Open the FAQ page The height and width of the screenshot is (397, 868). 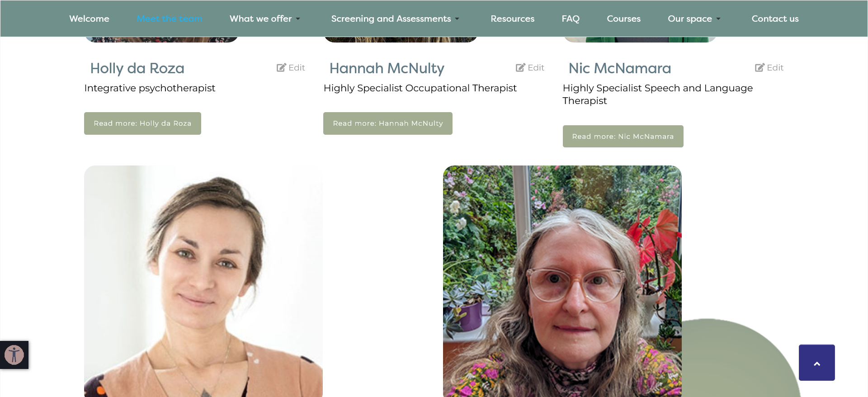571,19
